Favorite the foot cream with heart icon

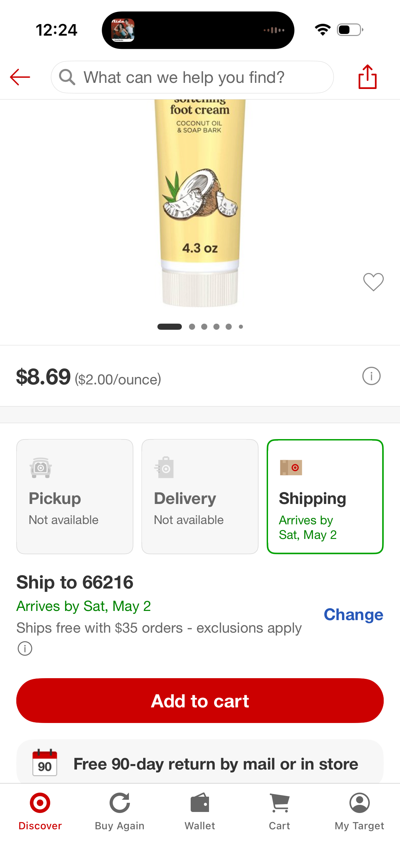point(373,282)
